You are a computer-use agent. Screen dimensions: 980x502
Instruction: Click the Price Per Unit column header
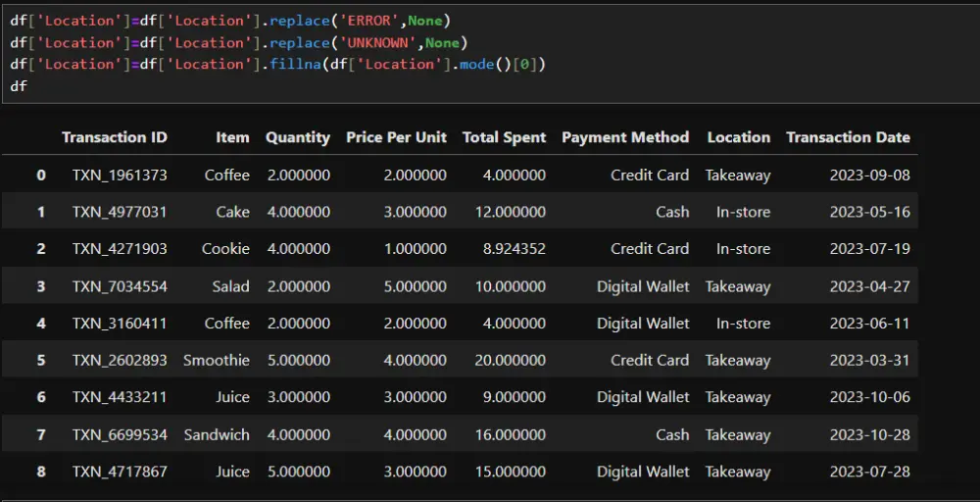click(396, 137)
